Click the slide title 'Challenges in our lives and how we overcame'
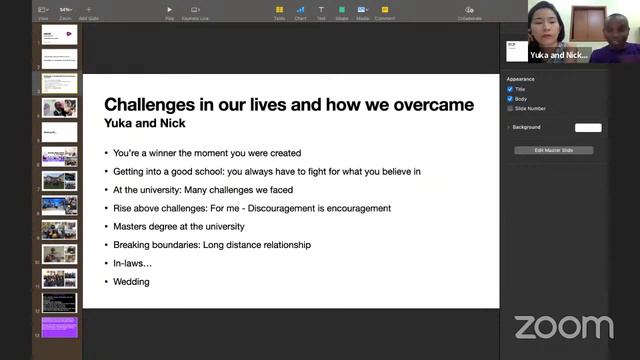 point(289,105)
